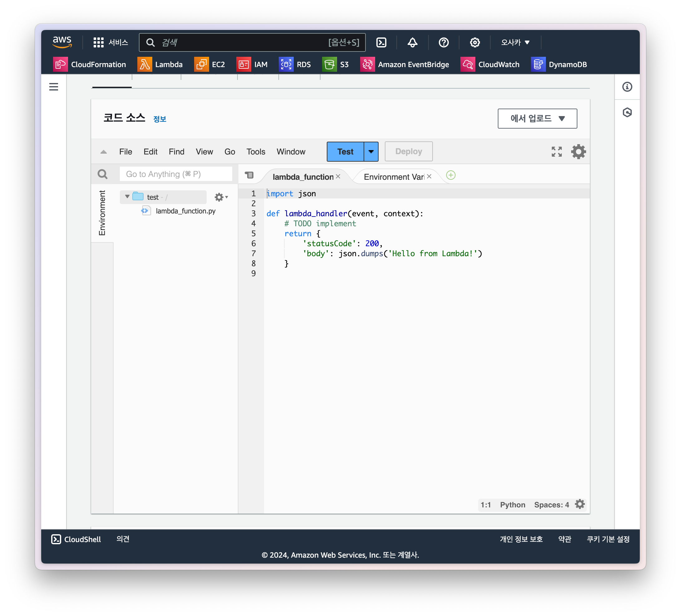Click the Find menu in editor toolbar
The width and height of the screenshot is (681, 616).
(176, 152)
